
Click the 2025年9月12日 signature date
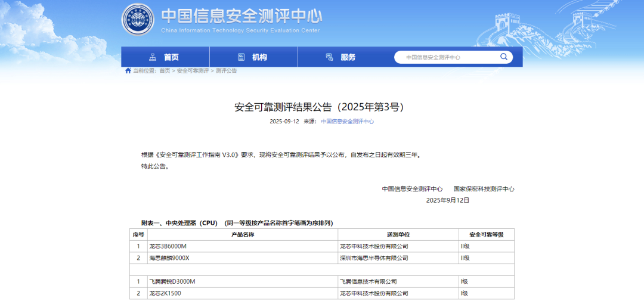tap(448, 200)
